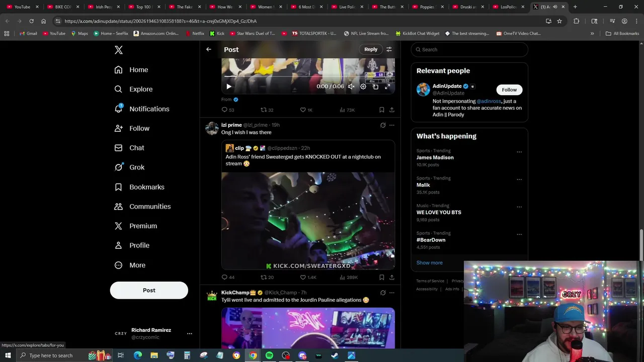Open Chat in sidebar

tap(129, 148)
